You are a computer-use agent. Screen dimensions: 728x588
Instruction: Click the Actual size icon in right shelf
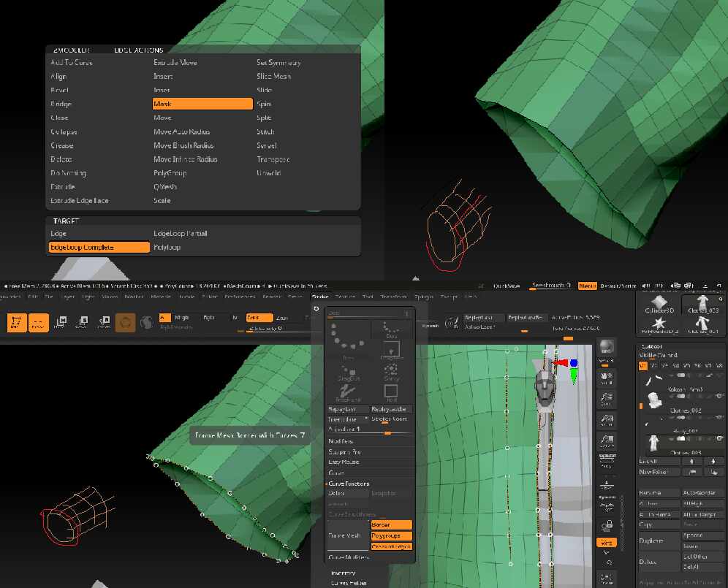pos(607,420)
